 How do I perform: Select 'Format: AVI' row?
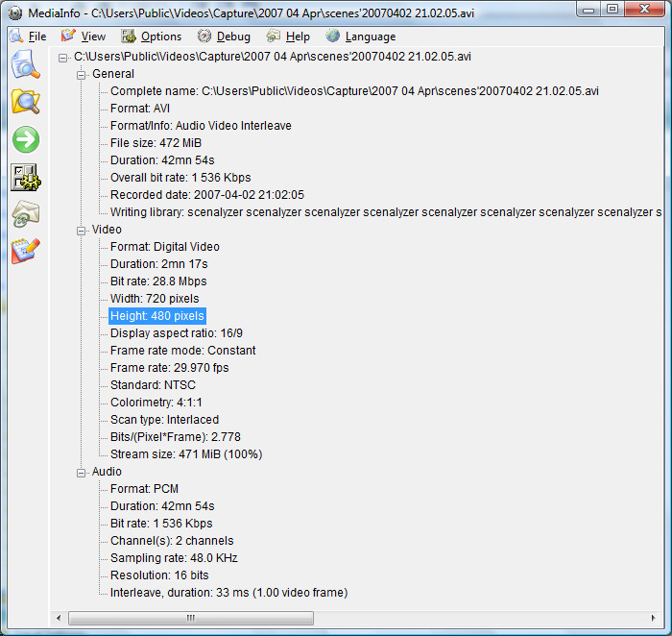point(140,109)
